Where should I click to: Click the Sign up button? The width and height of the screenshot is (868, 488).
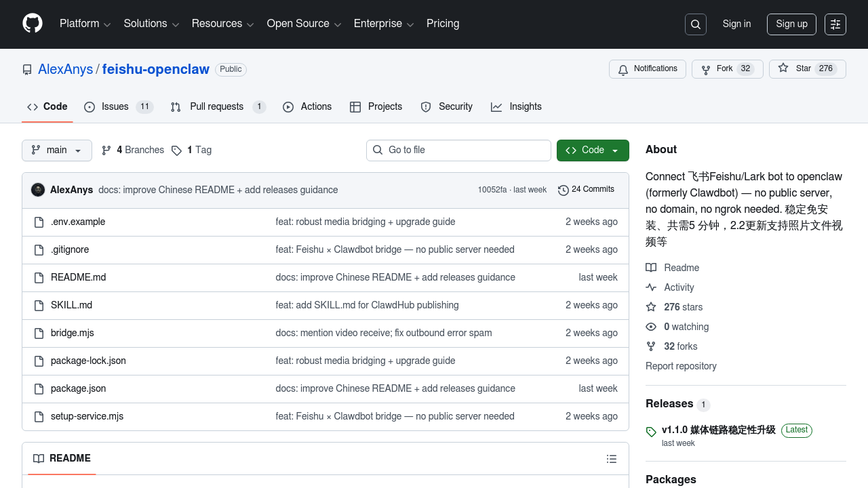791,24
